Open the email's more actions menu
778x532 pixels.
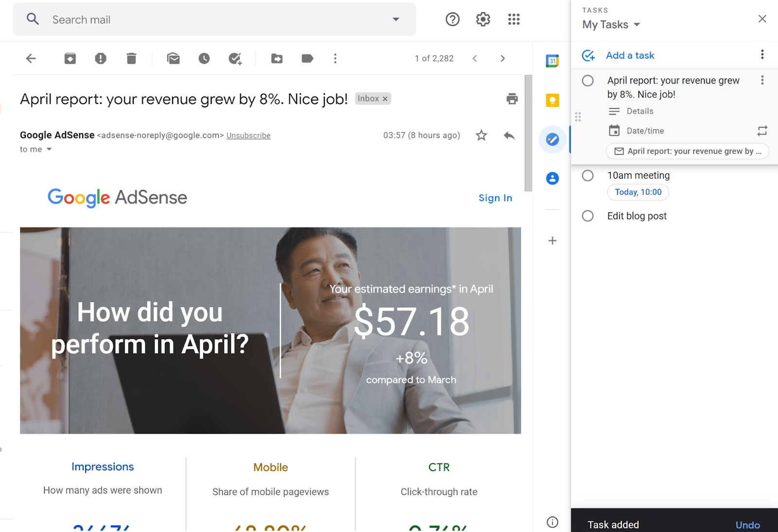(335, 58)
